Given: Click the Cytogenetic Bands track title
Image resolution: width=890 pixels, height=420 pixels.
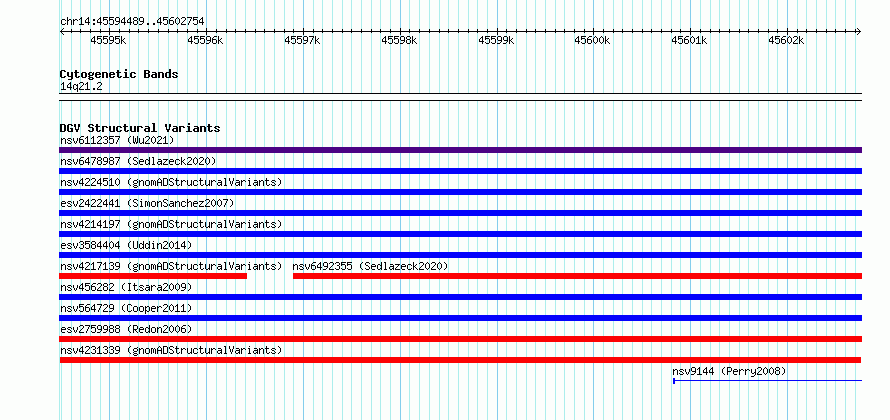Looking at the screenshot, I should tap(119, 74).
